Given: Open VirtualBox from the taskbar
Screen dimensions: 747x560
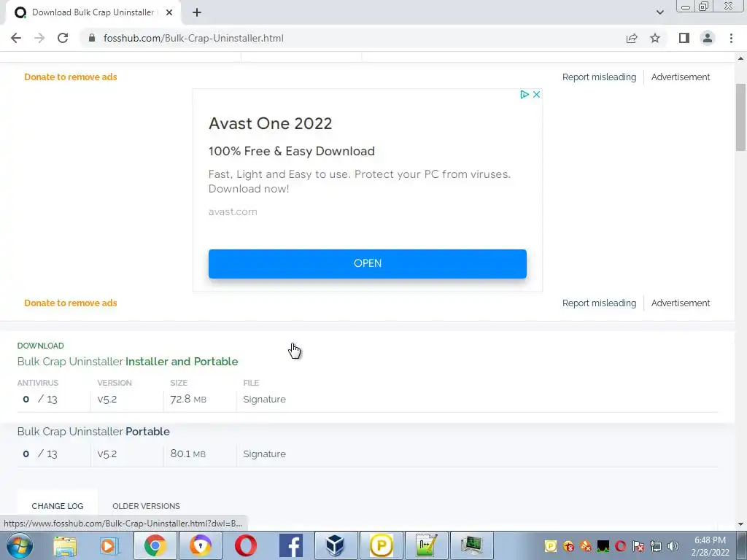Looking at the screenshot, I should 336,545.
